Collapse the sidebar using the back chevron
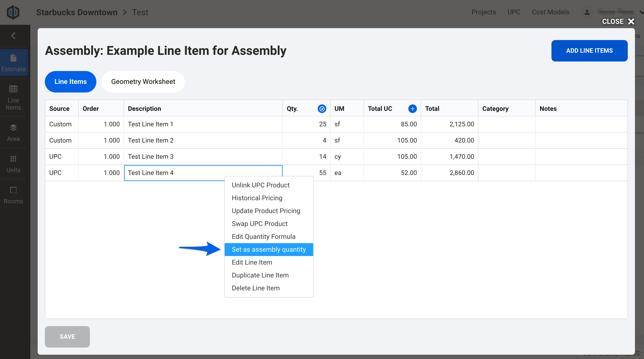This screenshot has height=359, width=644. 13,36
